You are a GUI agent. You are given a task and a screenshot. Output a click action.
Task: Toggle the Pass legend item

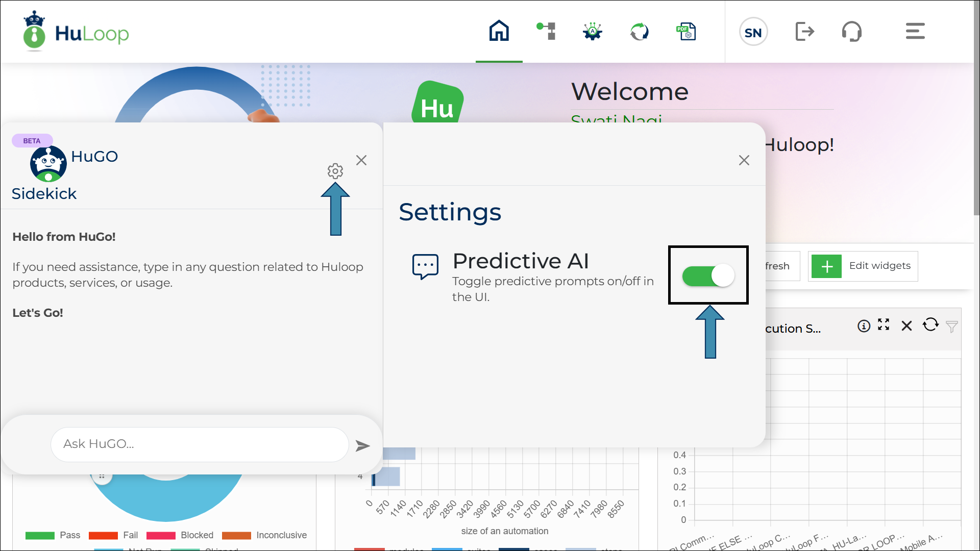(x=53, y=535)
